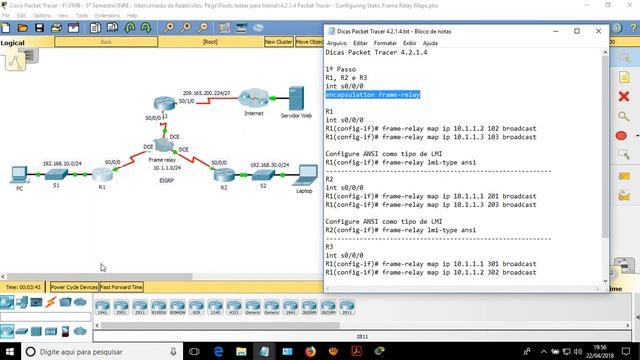Screen dimensions: 640x360
Task: Select the Miscellaneous folder category icon
Action: pyautogui.click(x=65, y=302)
